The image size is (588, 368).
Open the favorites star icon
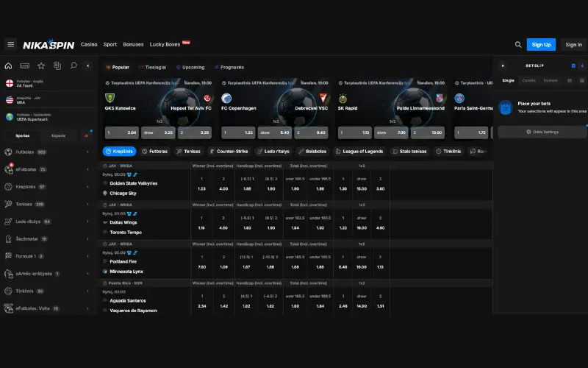[41, 66]
